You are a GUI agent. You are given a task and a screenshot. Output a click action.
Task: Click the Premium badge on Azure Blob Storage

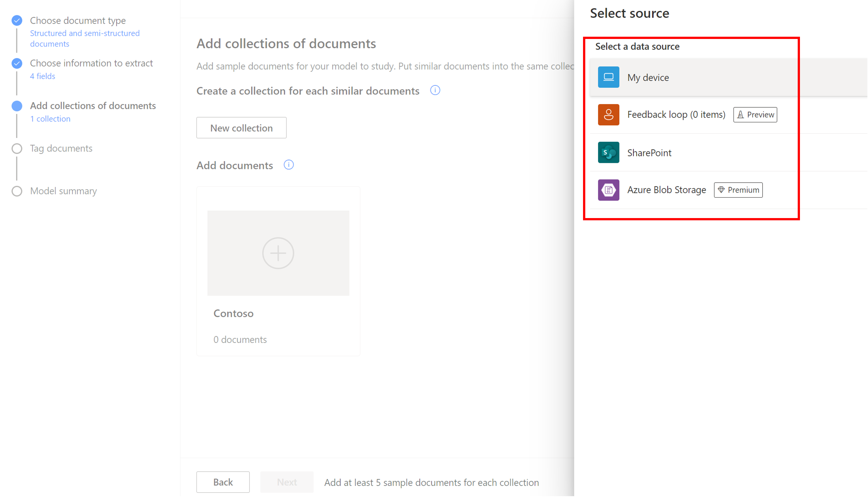coord(738,190)
